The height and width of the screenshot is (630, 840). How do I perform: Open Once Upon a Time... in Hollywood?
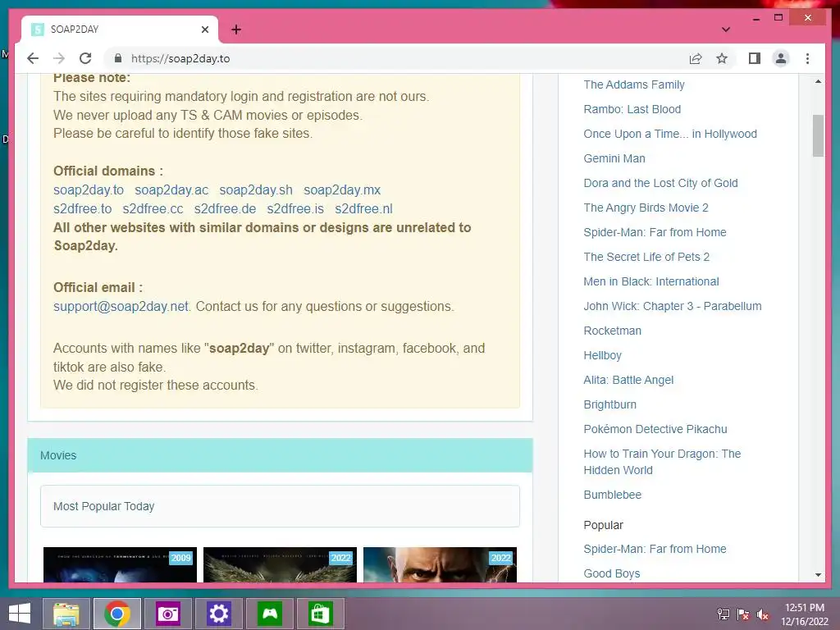[x=670, y=134]
